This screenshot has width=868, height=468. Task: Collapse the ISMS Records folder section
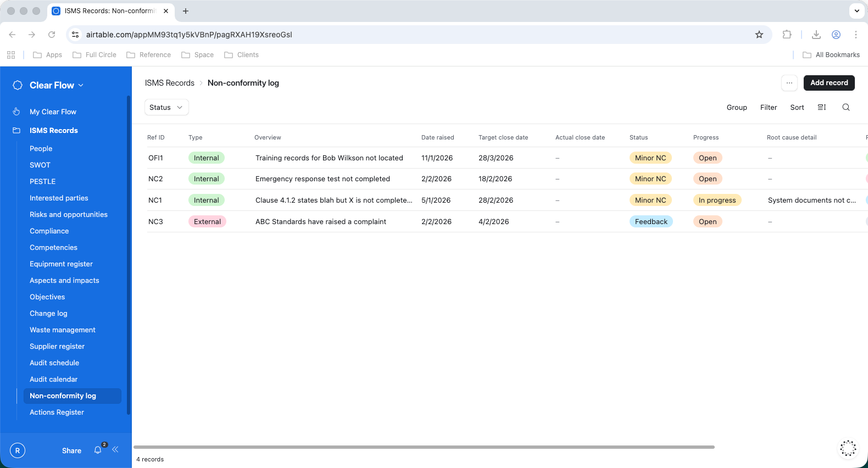53,130
